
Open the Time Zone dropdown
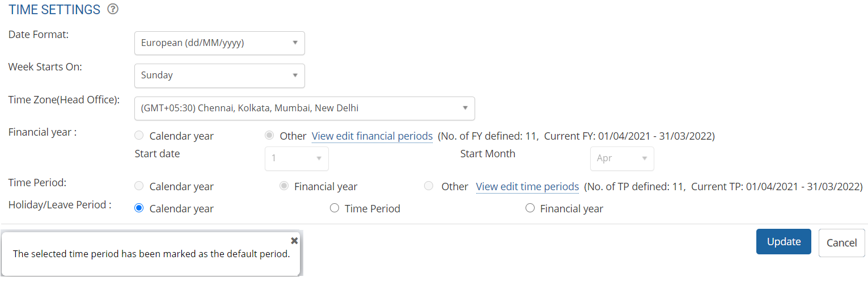[x=304, y=108]
